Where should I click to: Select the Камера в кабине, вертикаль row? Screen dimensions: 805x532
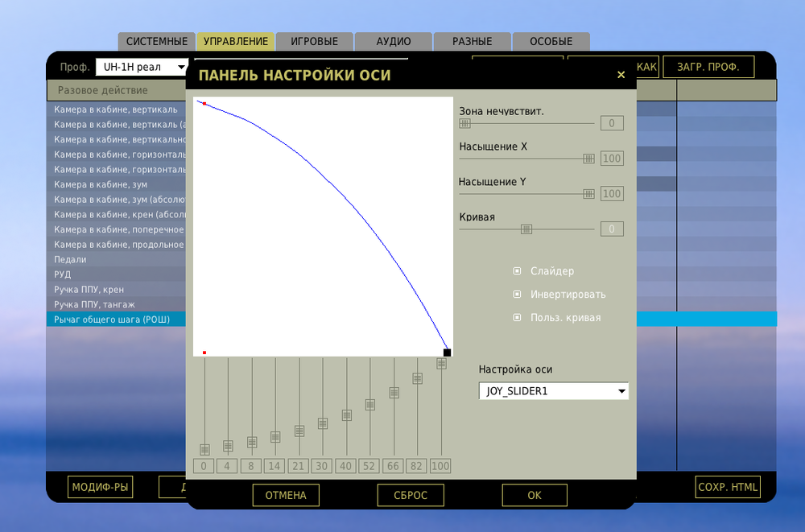coord(117,109)
